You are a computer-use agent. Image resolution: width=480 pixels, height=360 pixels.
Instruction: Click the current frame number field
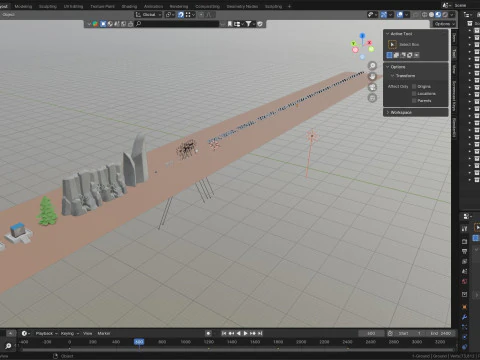click(371, 333)
